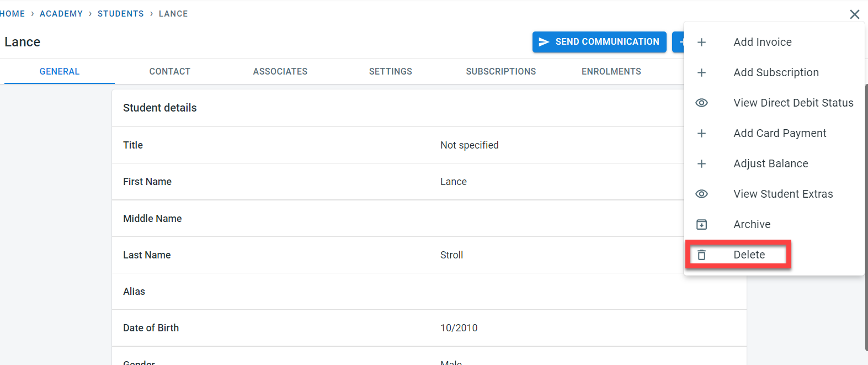868x365 pixels.
Task: Go to Students in the breadcrumb
Action: point(120,14)
